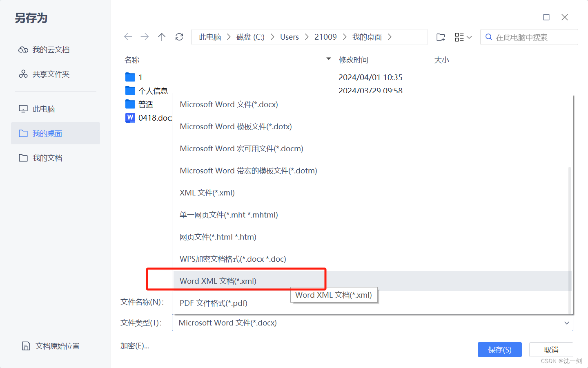Screen dimensions: 588x368
Task: Go forward with the right arrow icon
Action: pyautogui.click(x=145, y=37)
